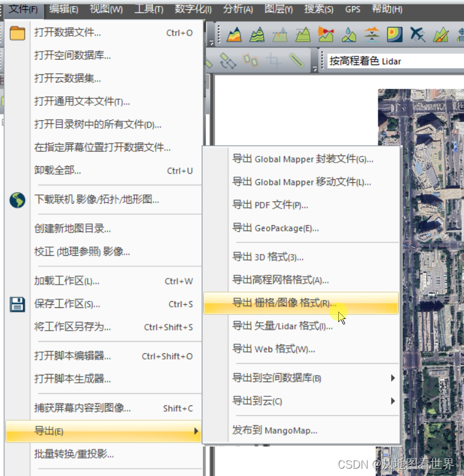Choose 校正 (地理参照) 影像...
The height and width of the screenshot is (476, 464).
[x=103, y=251]
